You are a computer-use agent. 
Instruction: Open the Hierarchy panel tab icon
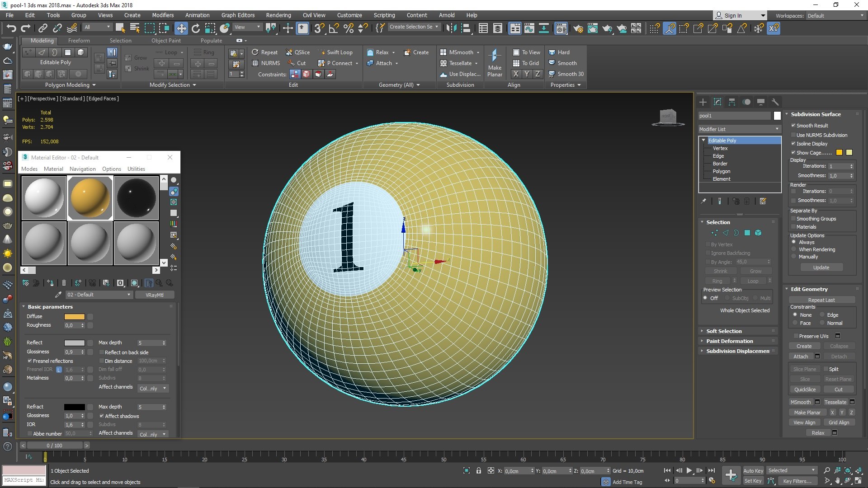[x=732, y=102]
